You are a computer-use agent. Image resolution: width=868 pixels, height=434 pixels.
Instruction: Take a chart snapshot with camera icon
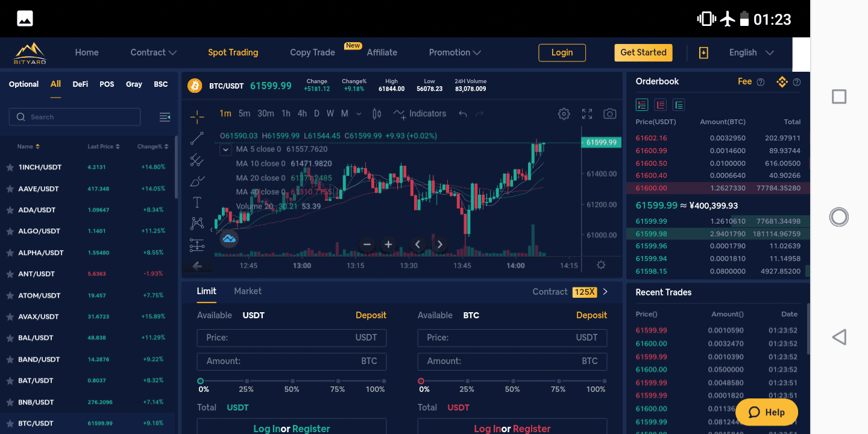(610, 114)
